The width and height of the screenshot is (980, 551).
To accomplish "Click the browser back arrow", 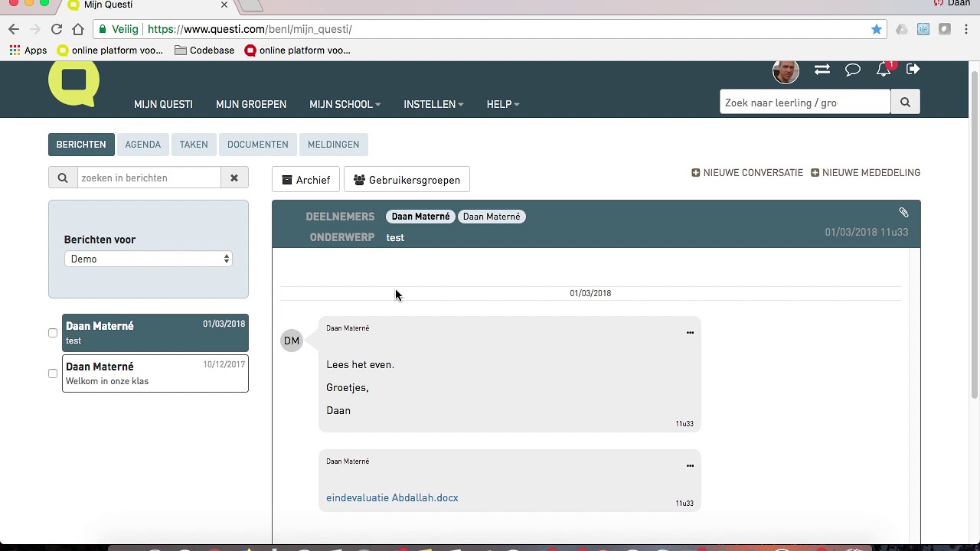I will (x=14, y=29).
